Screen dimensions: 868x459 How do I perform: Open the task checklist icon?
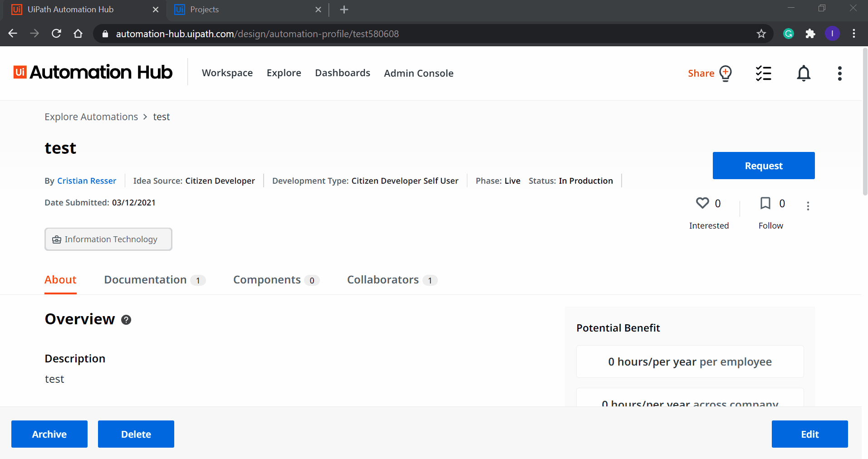tap(764, 73)
